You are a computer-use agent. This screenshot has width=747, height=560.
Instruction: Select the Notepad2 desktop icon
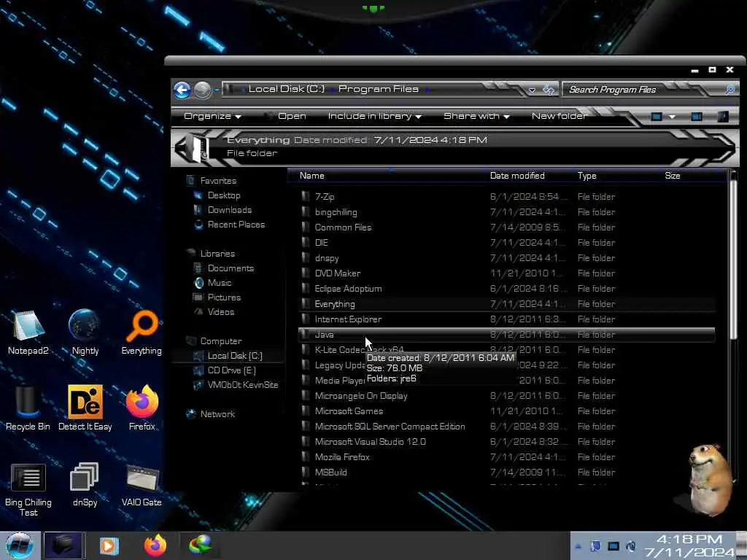(28, 332)
